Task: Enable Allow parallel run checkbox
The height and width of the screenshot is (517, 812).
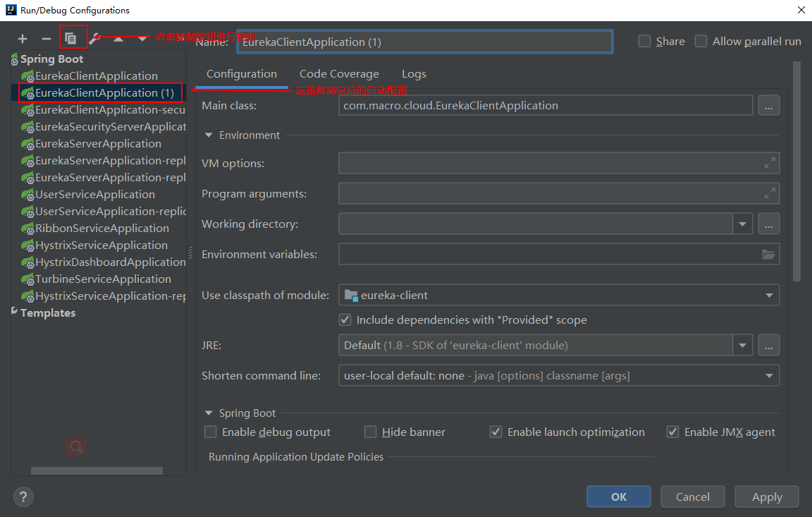Action: [x=701, y=42]
